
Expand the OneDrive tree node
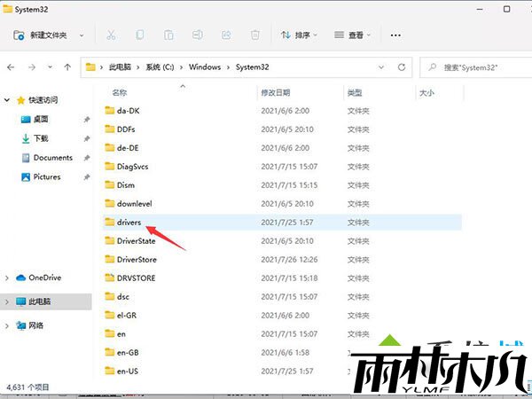(9, 278)
